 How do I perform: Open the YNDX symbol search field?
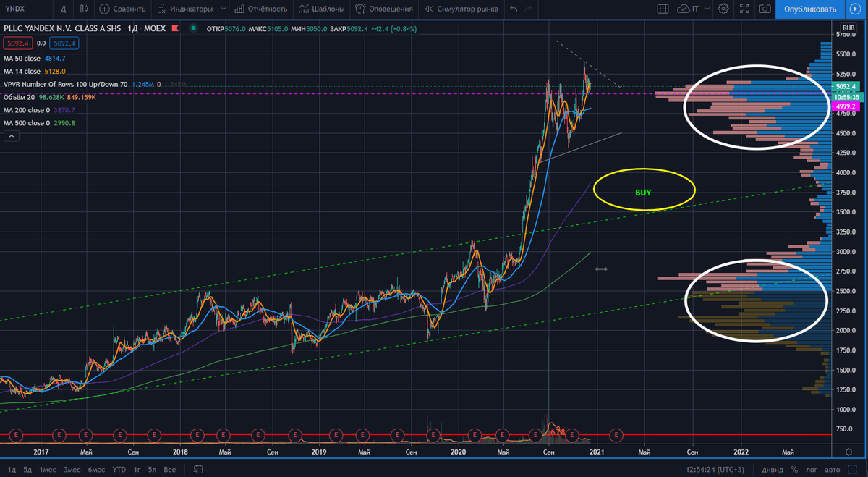click(x=25, y=9)
